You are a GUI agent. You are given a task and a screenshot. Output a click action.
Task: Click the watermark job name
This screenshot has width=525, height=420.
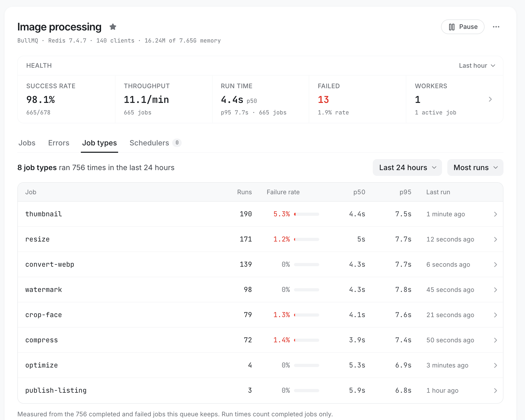point(44,290)
